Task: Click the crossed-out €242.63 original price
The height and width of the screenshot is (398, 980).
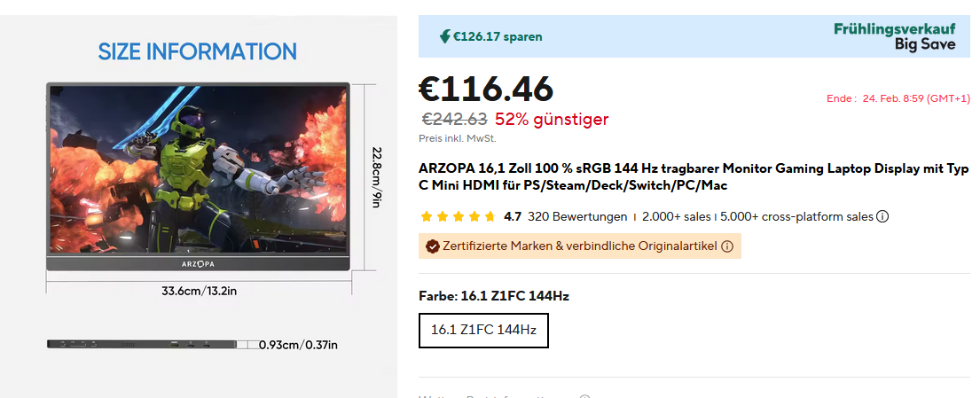Action: tap(454, 119)
